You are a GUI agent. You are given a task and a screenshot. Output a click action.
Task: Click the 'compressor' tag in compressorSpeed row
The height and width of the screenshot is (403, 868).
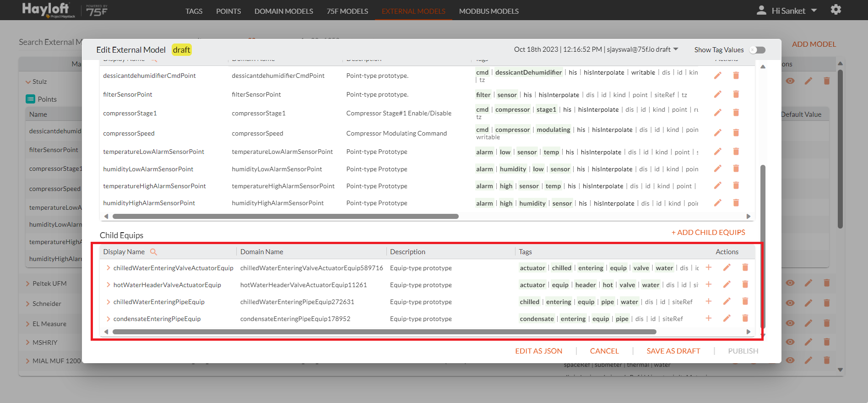pos(512,130)
